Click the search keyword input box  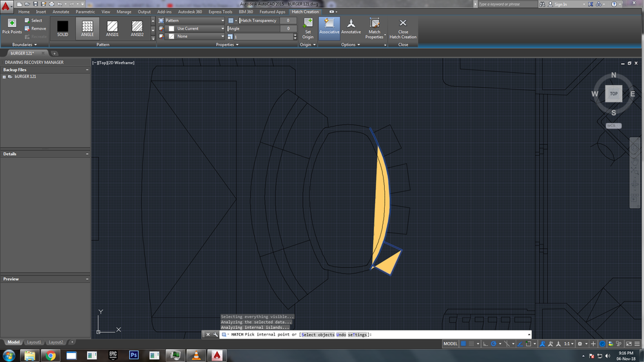[x=507, y=4]
